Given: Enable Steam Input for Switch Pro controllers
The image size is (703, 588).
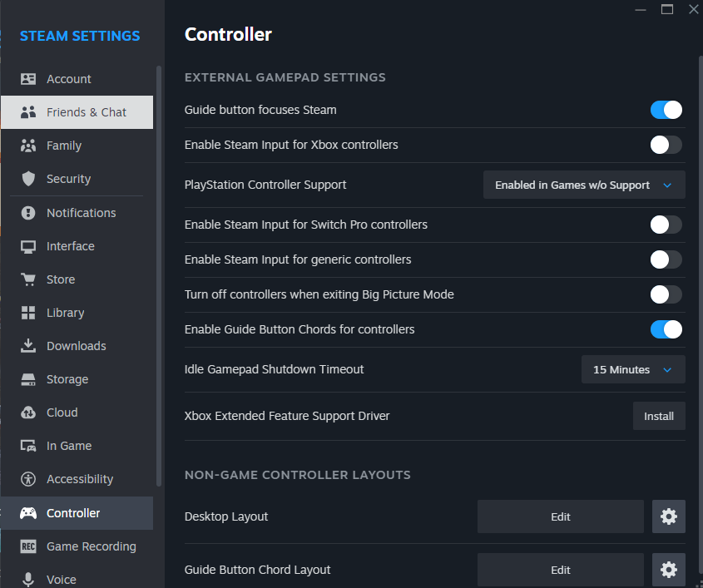Looking at the screenshot, I should point(666,225).
